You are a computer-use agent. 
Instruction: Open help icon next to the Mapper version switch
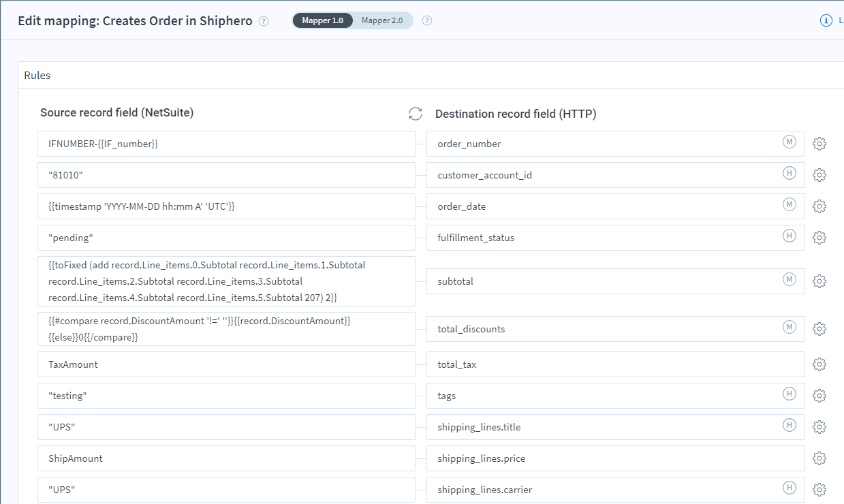(427, 20)
